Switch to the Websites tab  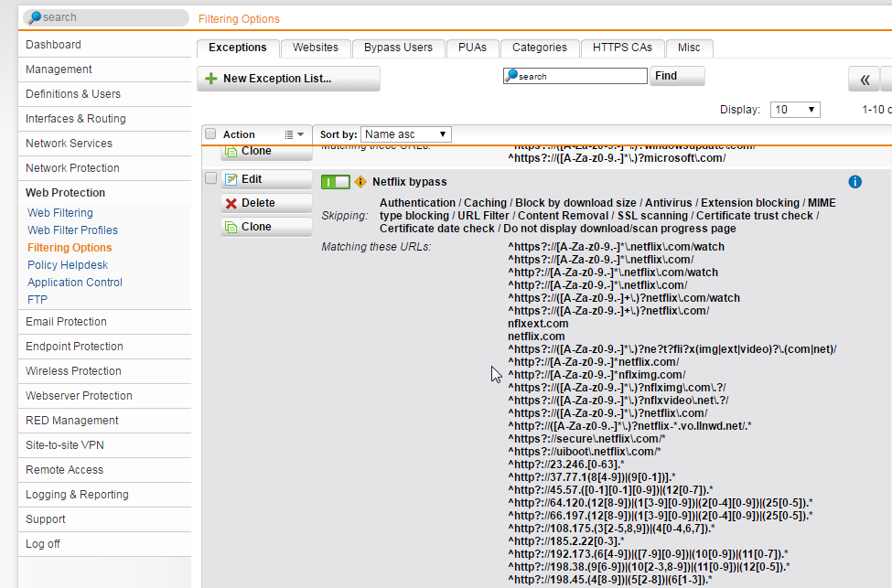315,48
